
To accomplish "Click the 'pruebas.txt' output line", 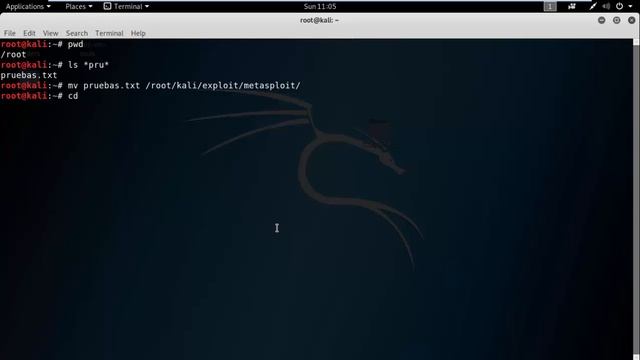I will [29, 75].
